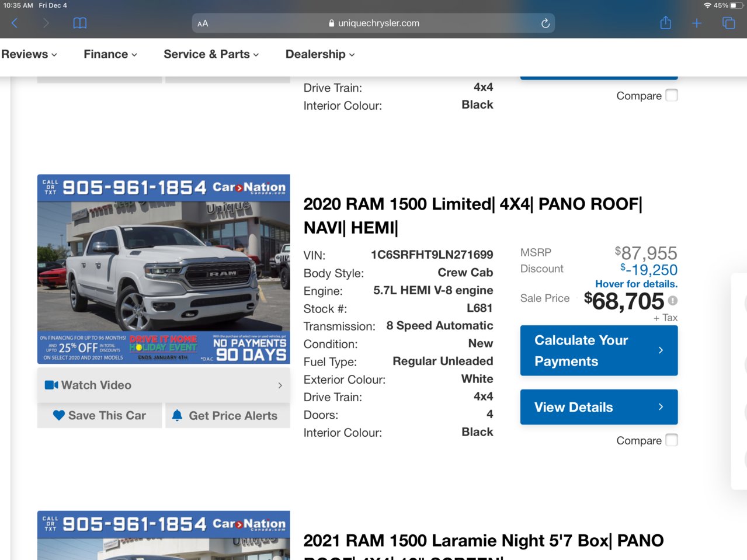
Task: Show all open tabs icon
Action: point(728,23)
